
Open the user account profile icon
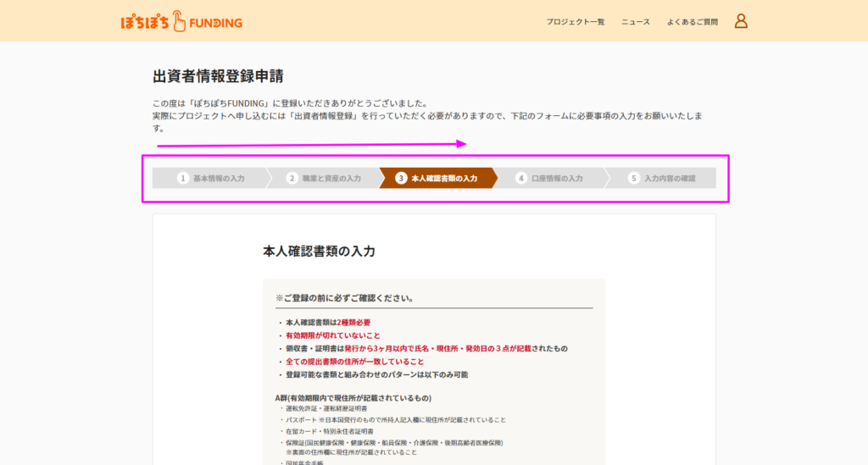tap(741, 21)
